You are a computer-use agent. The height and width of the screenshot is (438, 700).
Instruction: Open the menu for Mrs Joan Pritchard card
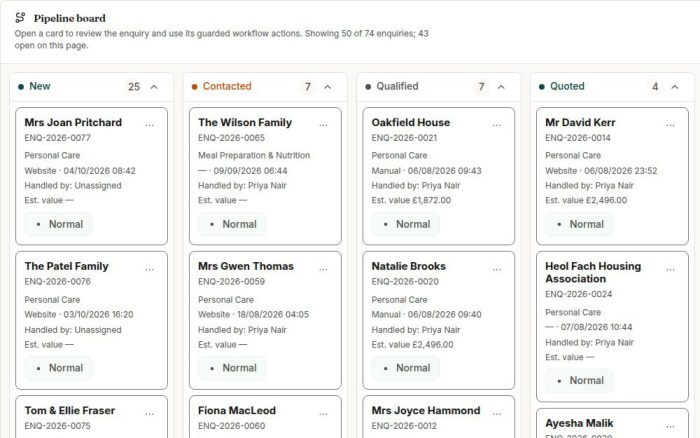[x=150, y=125]
